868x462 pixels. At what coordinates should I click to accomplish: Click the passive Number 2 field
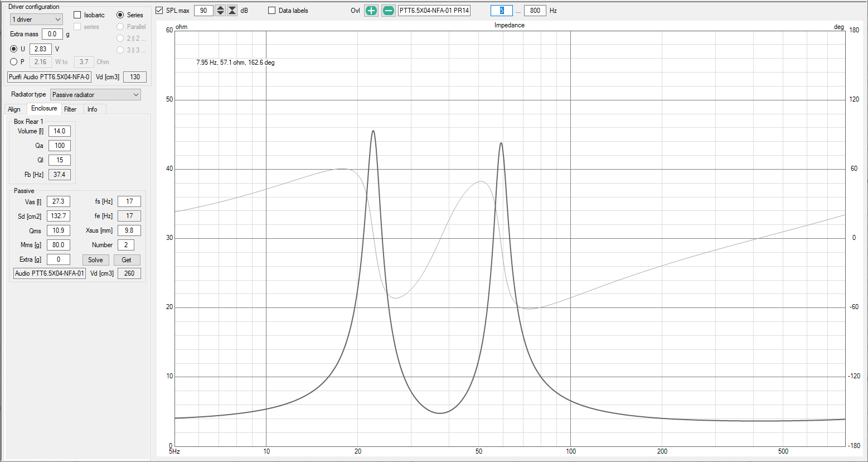126,245
